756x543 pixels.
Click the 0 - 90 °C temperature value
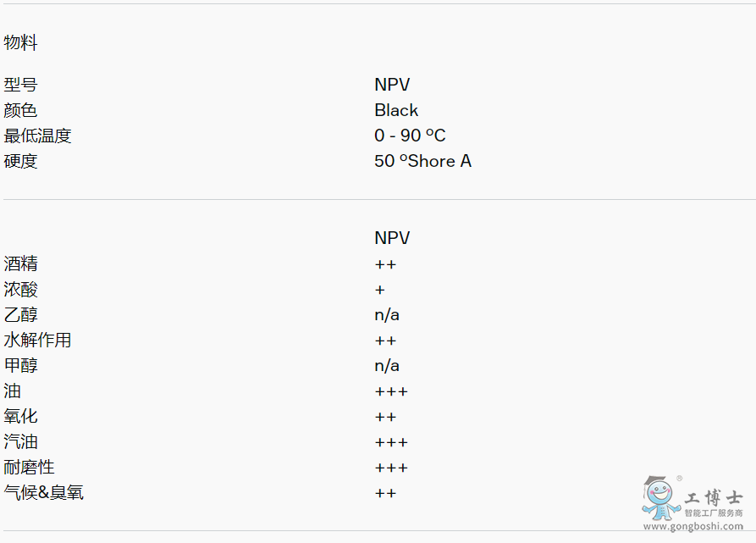(410, 136)
